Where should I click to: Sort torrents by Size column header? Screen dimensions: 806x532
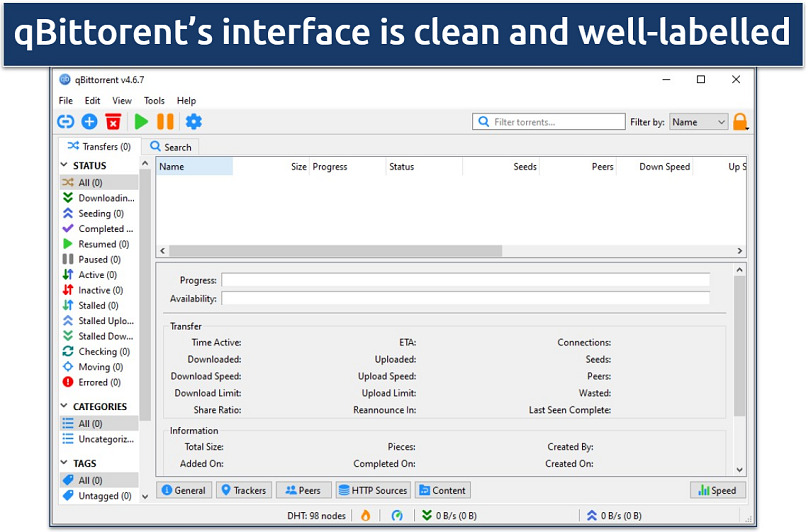point(271,167)
